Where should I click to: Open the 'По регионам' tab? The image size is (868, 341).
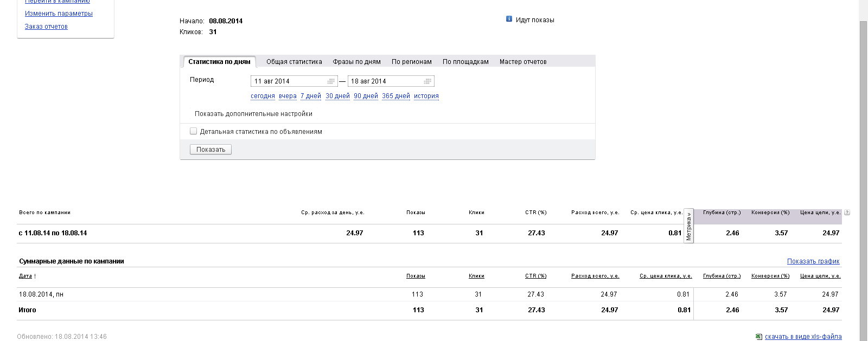(412, 62)
